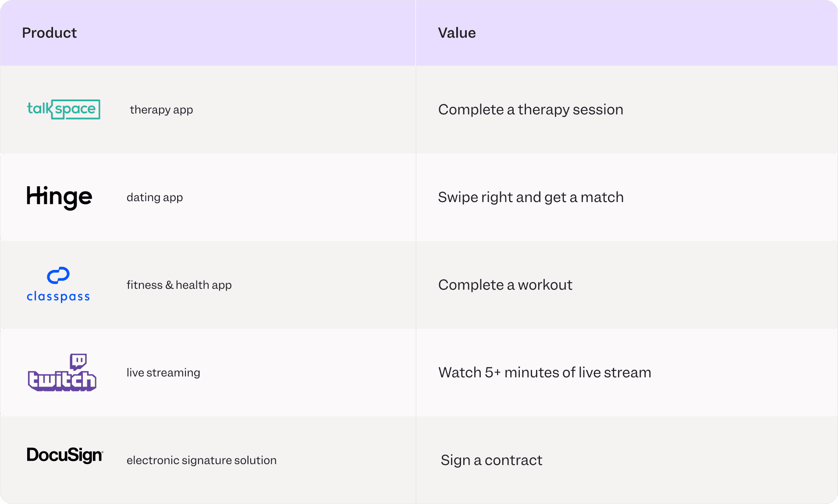Click the 'live streaming' label
The height and width of the screenshot is (504, 838).
[163, 373]
